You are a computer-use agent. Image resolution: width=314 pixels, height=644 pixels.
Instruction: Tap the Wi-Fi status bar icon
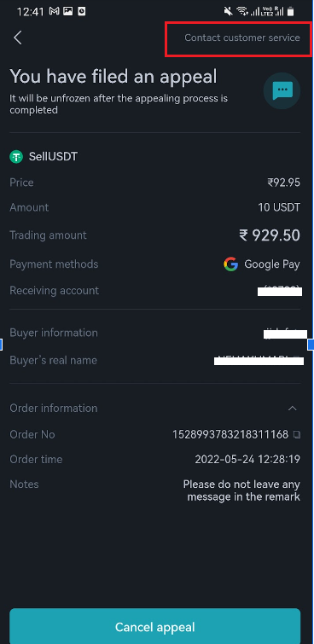pyautogui.click(x=243, y=11)
